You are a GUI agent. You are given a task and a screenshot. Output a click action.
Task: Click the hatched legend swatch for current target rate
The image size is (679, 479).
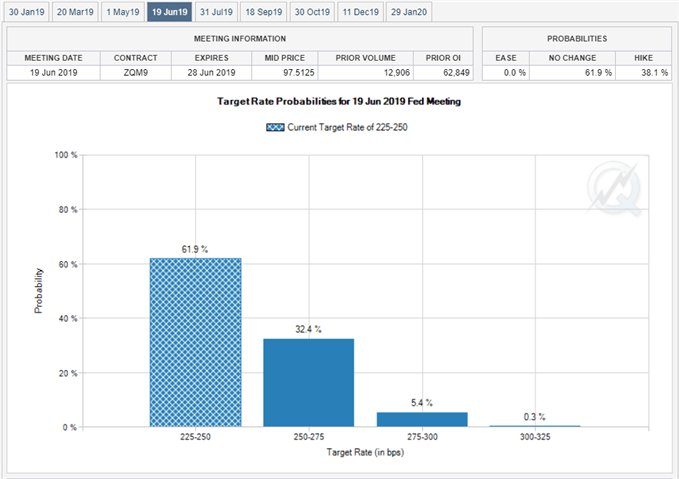point(275,127)
